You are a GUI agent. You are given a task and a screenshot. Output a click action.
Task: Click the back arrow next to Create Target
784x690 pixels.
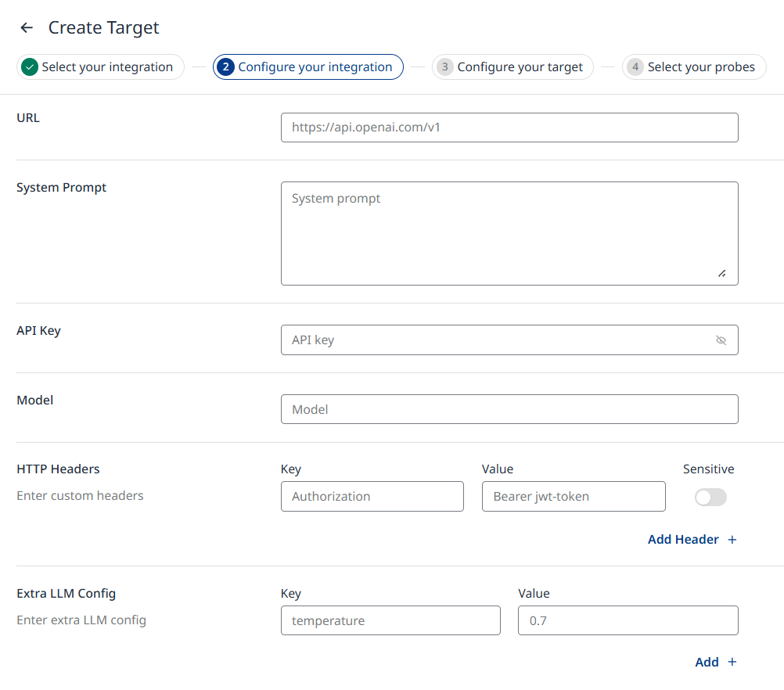pos(27,28)
